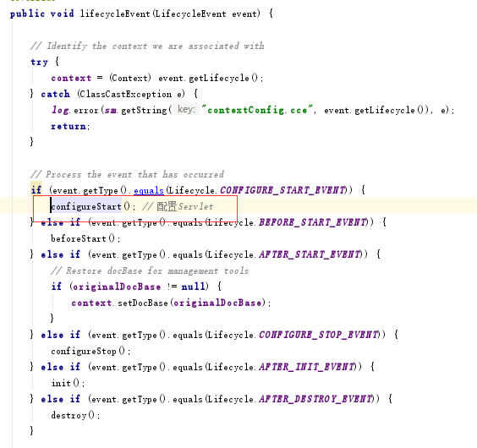Screen dimensions: 477x448
Task: Click the 'null' keyword
Action: coord(193,287)
